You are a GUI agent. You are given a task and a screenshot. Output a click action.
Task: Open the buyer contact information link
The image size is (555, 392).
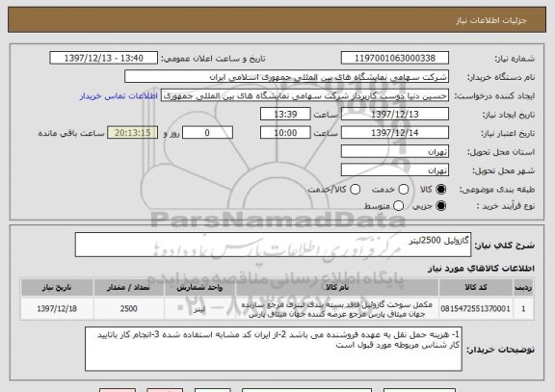click(119, 96)
